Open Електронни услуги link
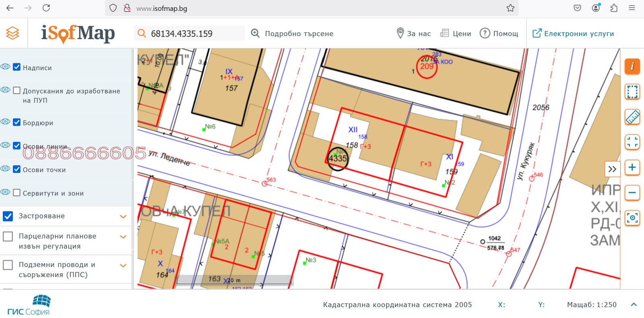The image size is (644, 318). point(573,33)
